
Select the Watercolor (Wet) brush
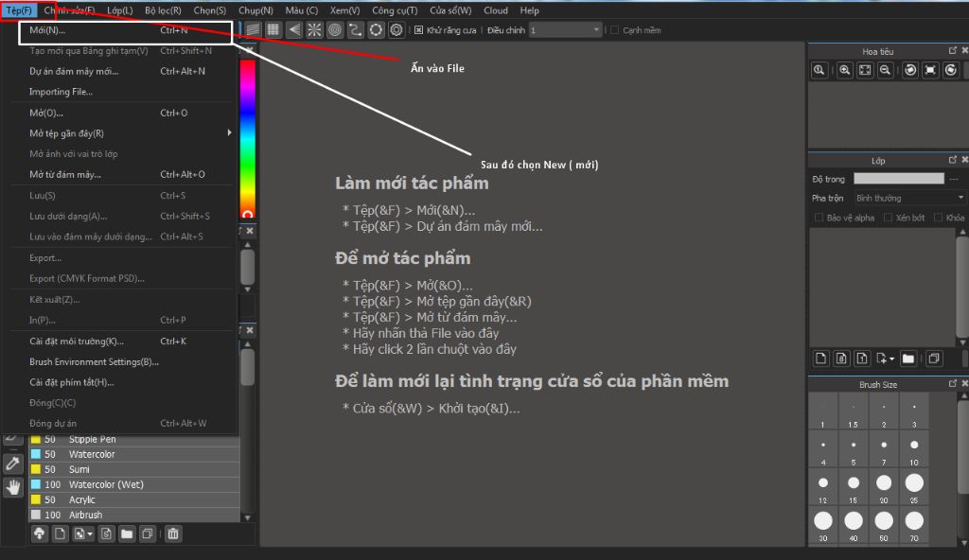pyautogui.click(x=134, y=484)
